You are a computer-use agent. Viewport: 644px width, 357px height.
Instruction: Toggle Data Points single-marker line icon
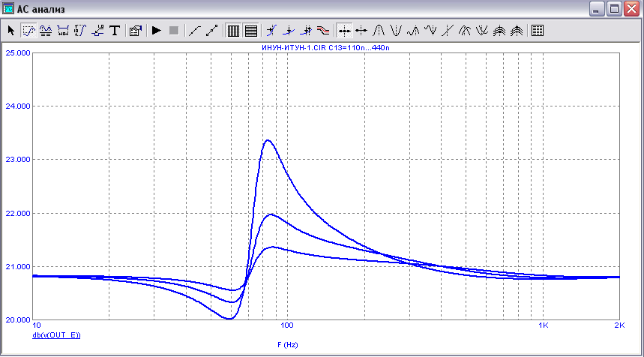pos(194,31)
